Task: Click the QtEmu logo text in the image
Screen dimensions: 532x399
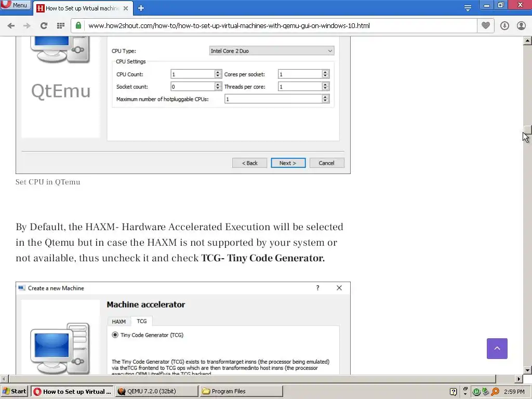Action: coord(61,91)
